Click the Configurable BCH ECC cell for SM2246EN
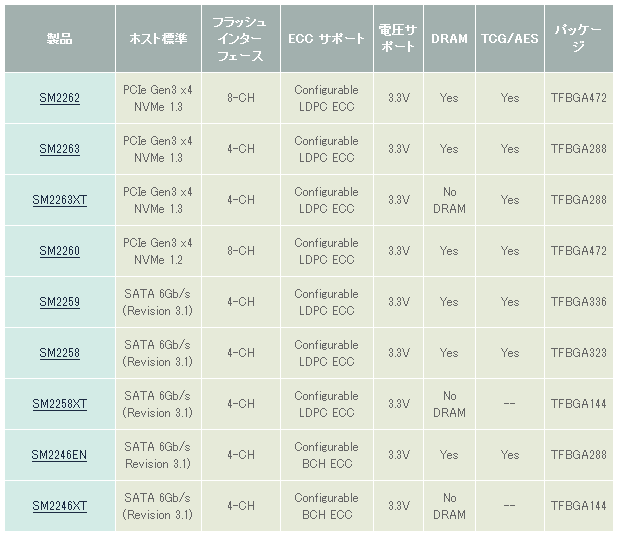Screen dimensions: 618x537 [326, 455]
